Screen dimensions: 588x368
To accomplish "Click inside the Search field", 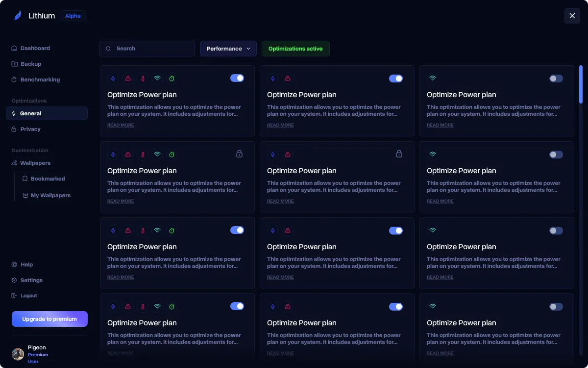I will click(x=147, y=49).
